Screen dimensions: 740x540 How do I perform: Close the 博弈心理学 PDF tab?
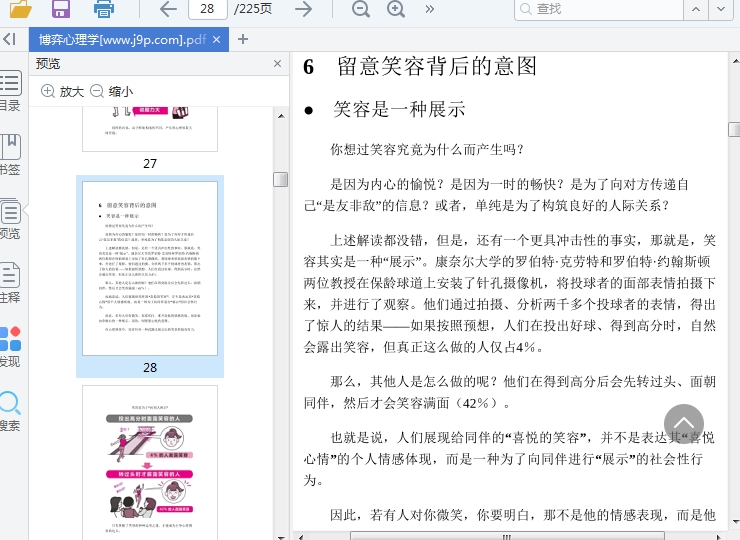click(217, 40)
